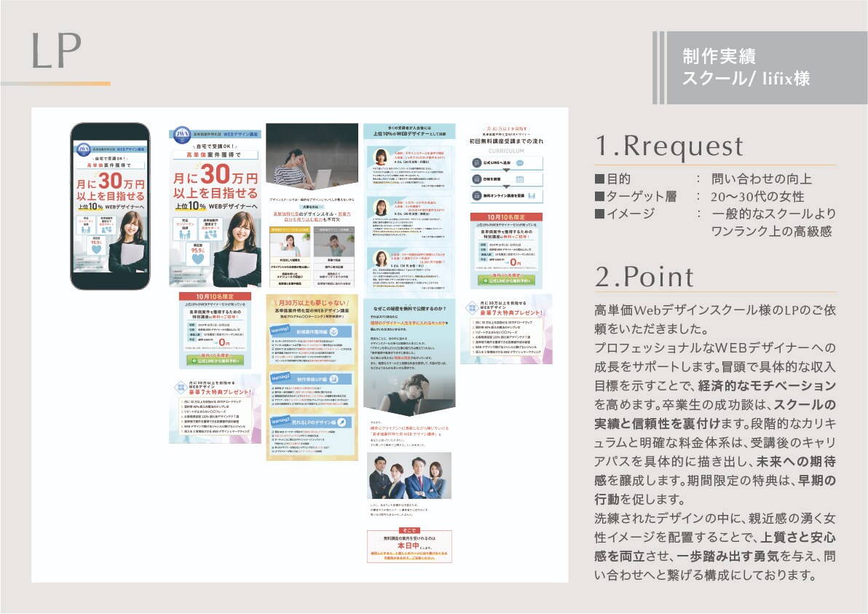The width and height of the screenshot is (868, 614).
Task: Select the 無料オンライン講座を受講 step 03 row
Action: coord(507,196)
